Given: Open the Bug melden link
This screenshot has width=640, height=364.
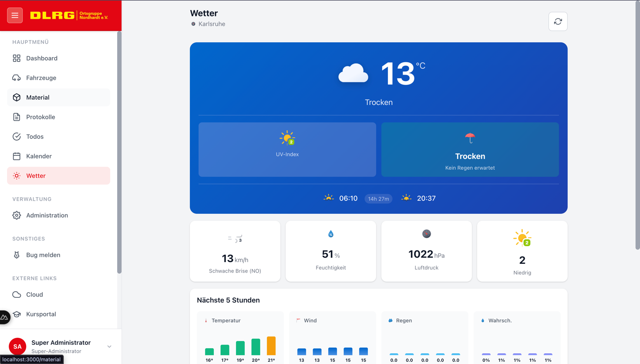Looking at the screenshot, I should [x=58, y=255].
